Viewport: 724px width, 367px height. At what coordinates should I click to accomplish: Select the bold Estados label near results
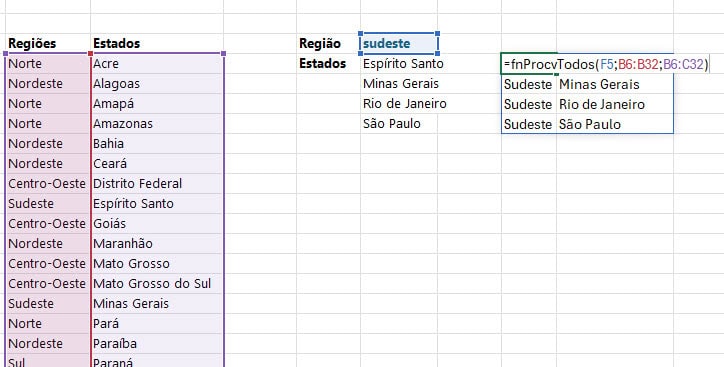pyautogui.click(x=328, y=63)
